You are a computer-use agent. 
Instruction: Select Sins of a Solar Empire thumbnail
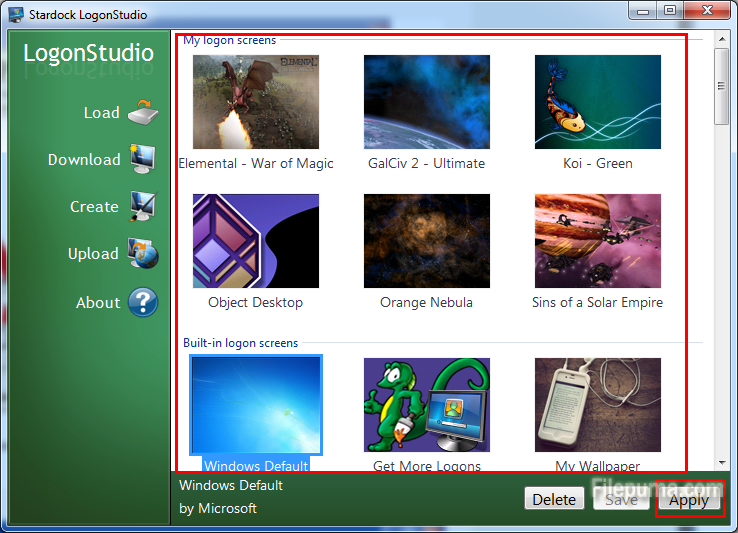point(597,241)
